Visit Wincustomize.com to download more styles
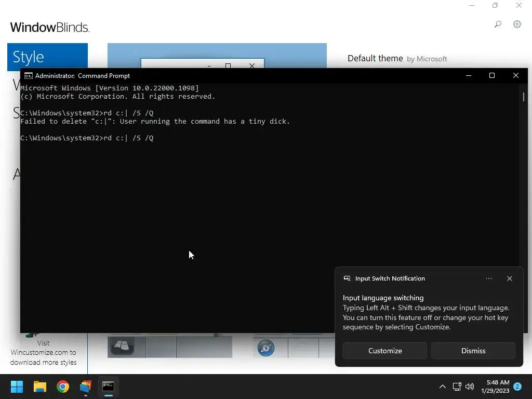The image size is (532, 399). click(x=43, y=353)
